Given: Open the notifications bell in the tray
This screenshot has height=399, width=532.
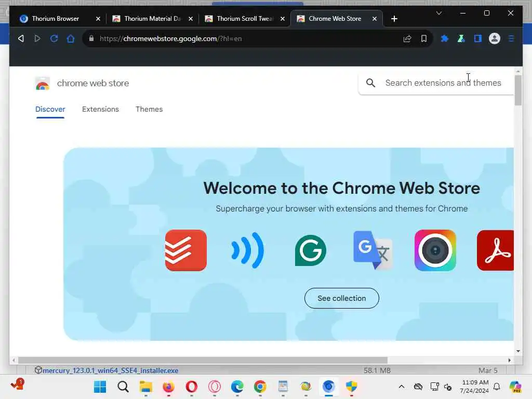Looking at the screenshot, I should (497, 387).
